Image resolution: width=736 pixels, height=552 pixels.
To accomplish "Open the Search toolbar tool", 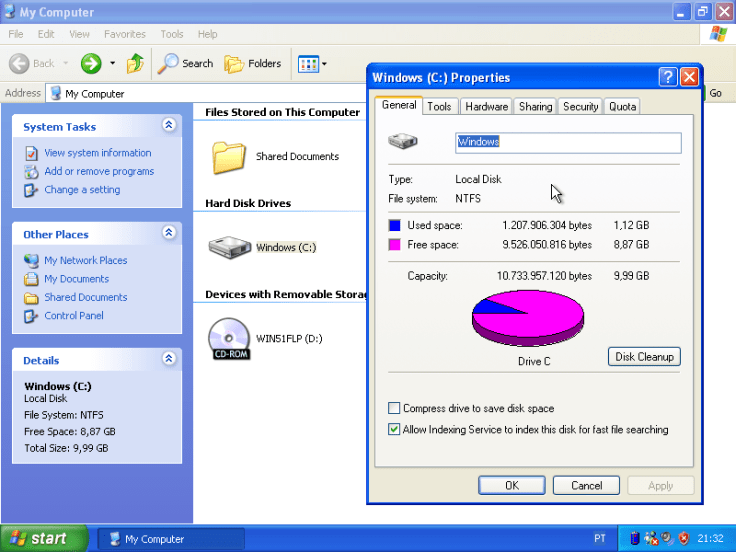I will coord(186,64).
